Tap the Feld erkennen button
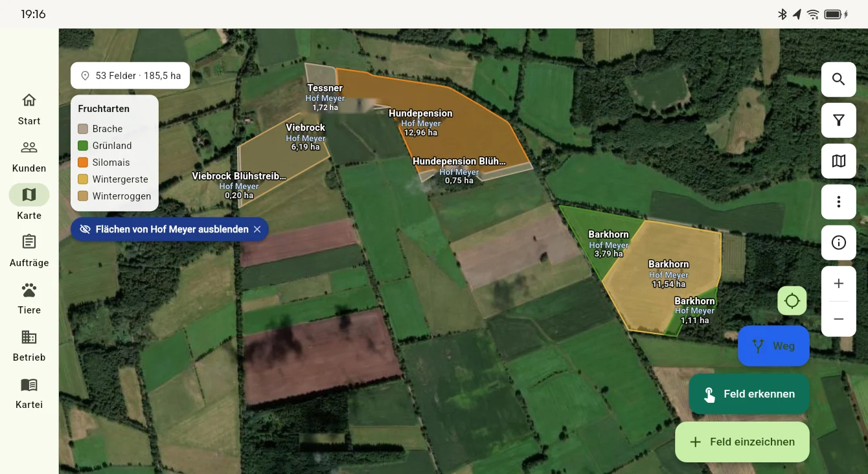Viewport: 868px width, 474px height. (x=749, y=394)
